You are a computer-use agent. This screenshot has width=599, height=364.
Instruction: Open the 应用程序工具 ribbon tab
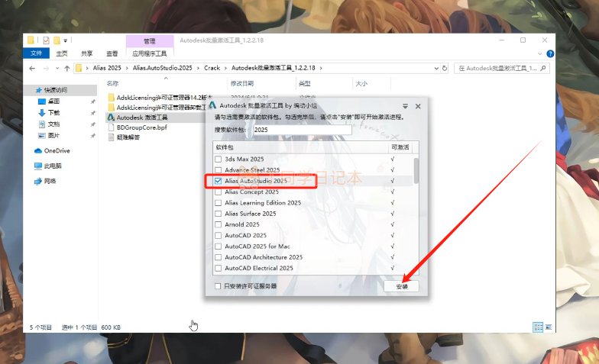(150, 53)
